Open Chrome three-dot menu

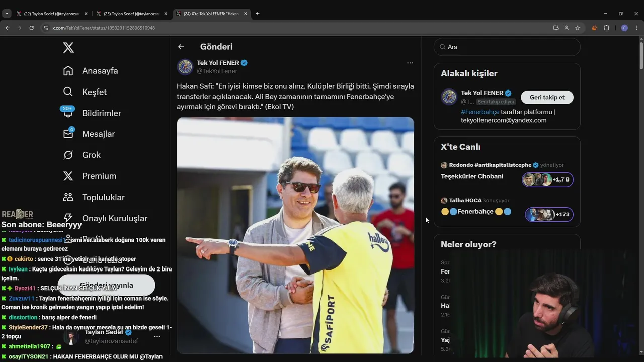click(637, 28)
